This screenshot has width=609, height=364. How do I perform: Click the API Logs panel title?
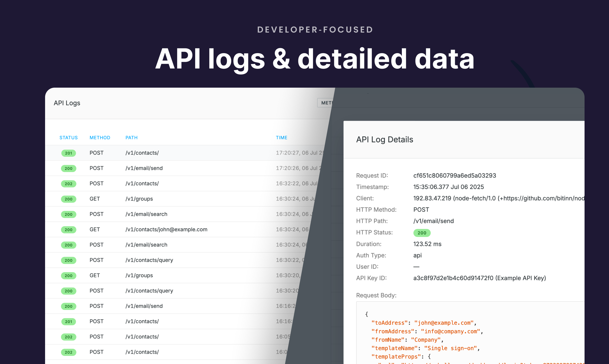(67, 103)
